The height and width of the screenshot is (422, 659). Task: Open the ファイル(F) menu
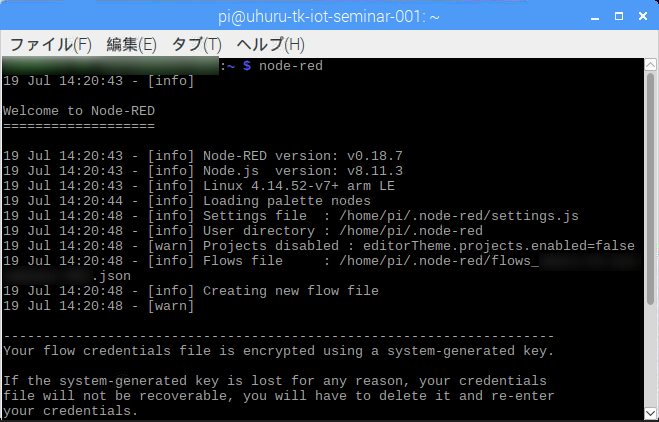tap(50, 44)
